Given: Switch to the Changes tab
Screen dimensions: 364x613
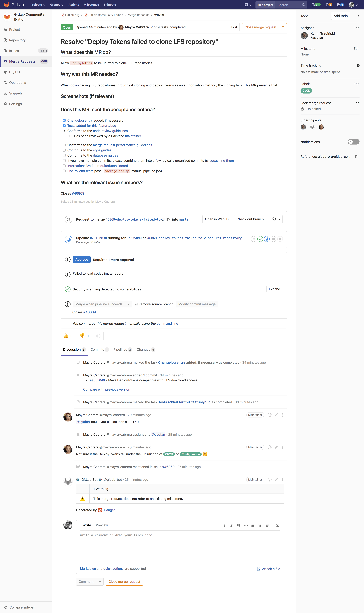Looking at the screenshot, I should (144, 349).
